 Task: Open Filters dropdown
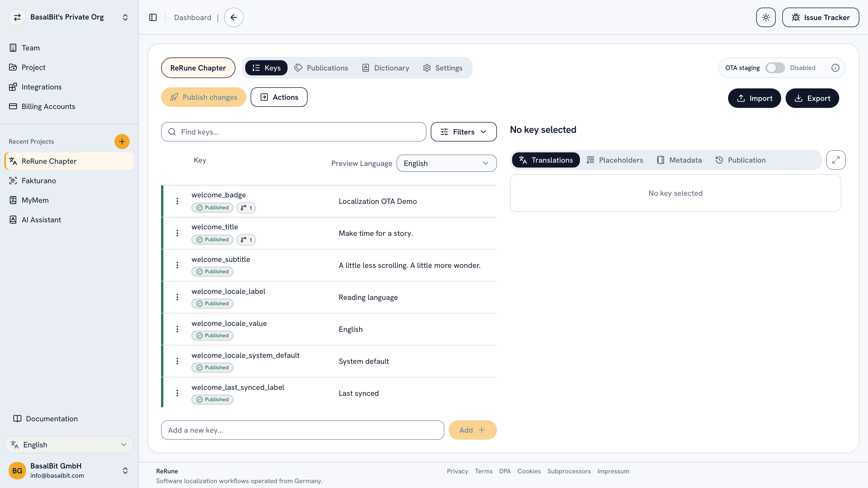pyautogui.click(x=464, y=132)
